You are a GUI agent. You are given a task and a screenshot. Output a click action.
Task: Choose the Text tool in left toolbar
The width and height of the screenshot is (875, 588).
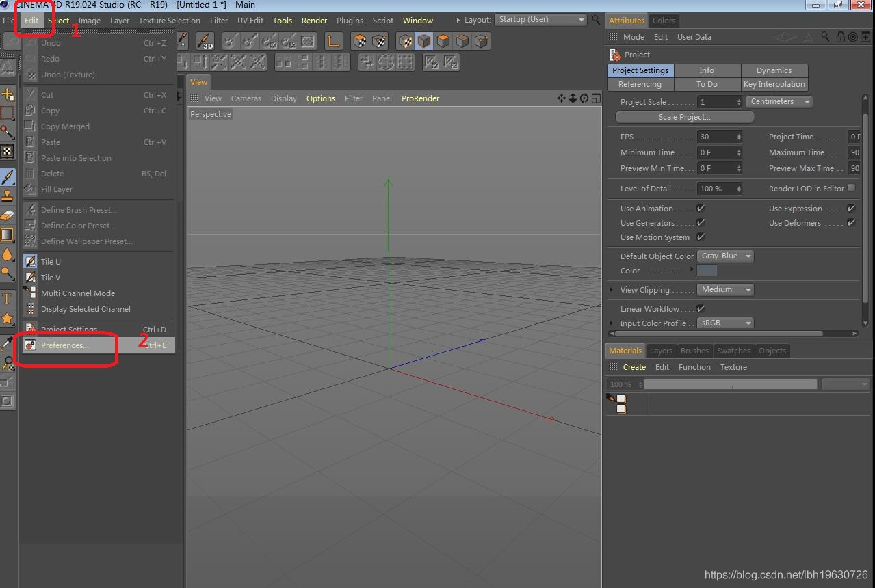[x=8, y=298]
